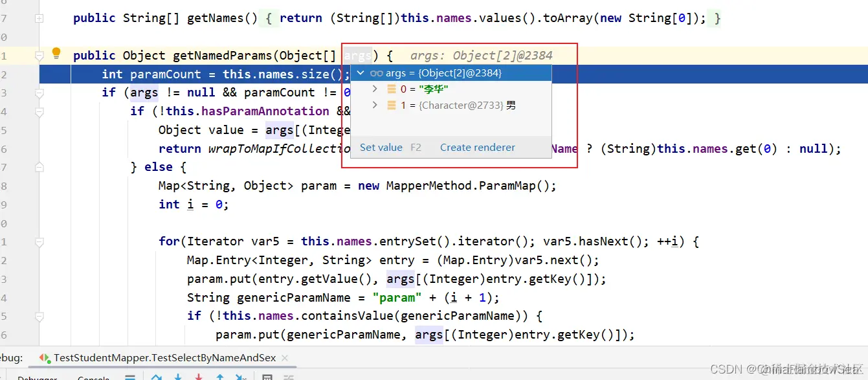
Task: Click the red Force Step Into arrow
Action: (x=199, y=377)
